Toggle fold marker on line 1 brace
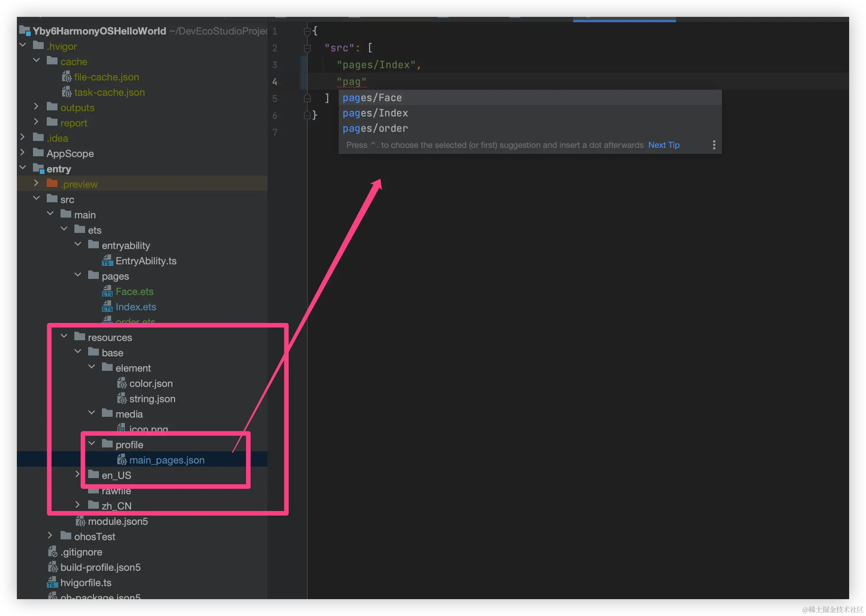Image resolution: width=866 pixels, height=616 pixels. [307, 31]
